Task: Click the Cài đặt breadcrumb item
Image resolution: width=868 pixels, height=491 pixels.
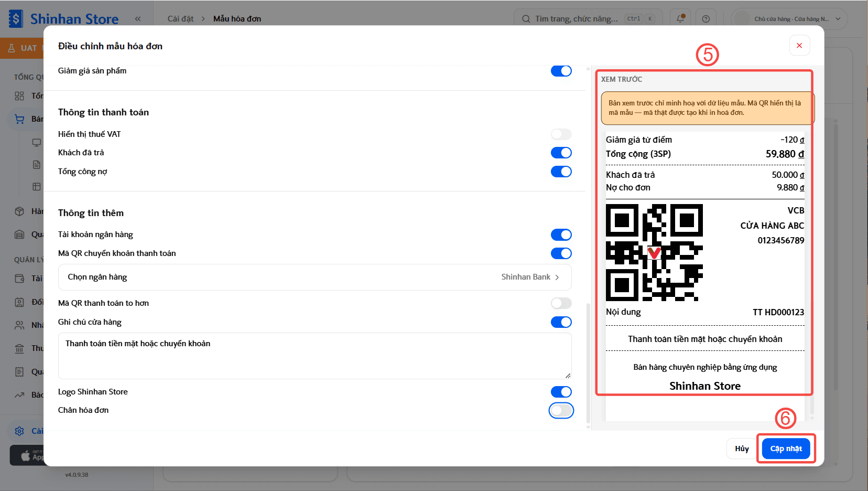Action: (x=180, y=19)
